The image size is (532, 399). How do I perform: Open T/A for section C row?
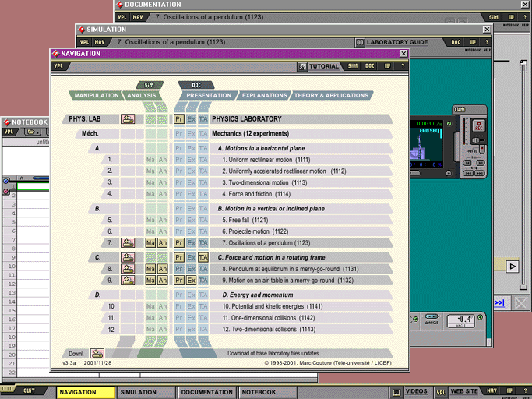[x=203, y=257]
